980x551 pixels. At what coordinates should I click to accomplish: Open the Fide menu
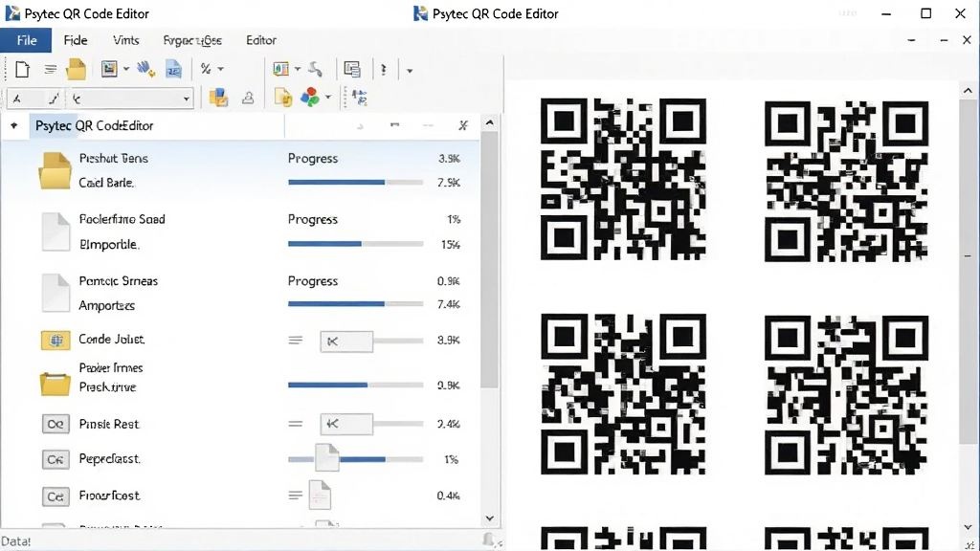pos(76,40)
